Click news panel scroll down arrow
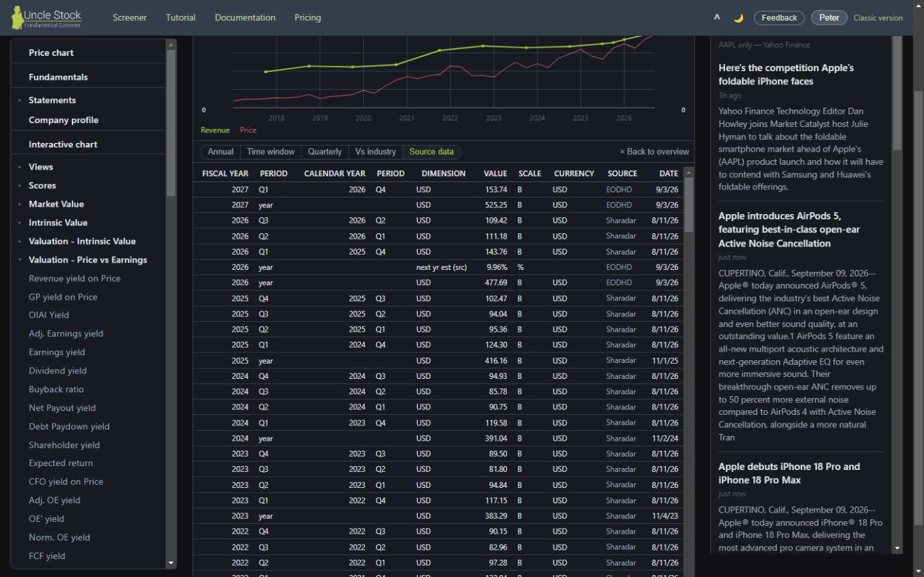The width and height of the screenshot is (924, 577). pos(897,548)
